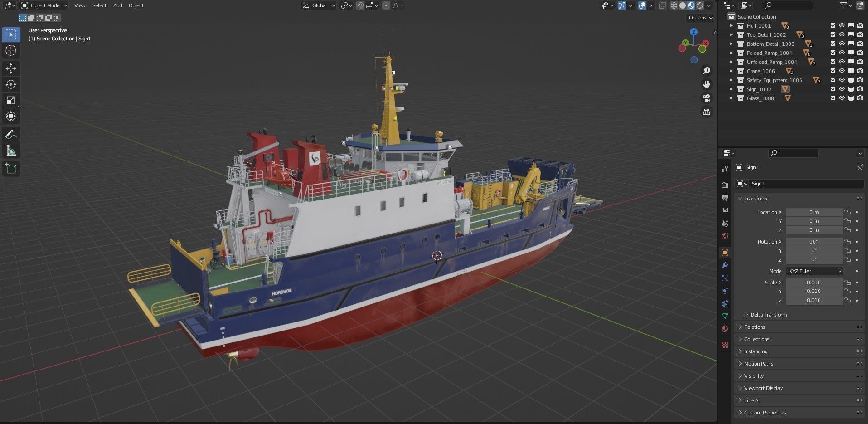
Task: Disable rendering for Glass_1008 via its camera icon
Action: (x=860, y=98)
